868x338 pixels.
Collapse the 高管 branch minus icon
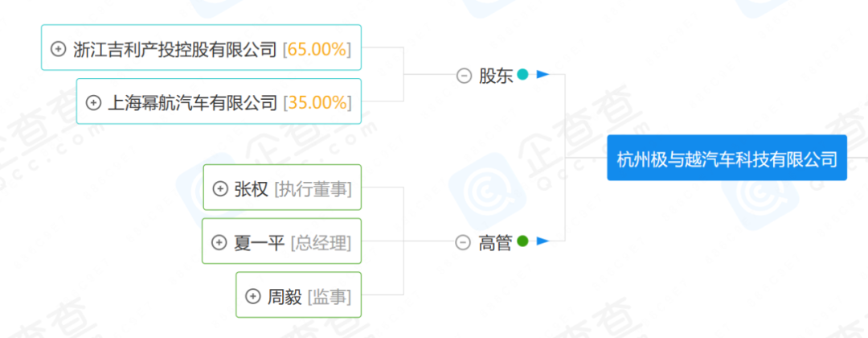pos(462,242)
